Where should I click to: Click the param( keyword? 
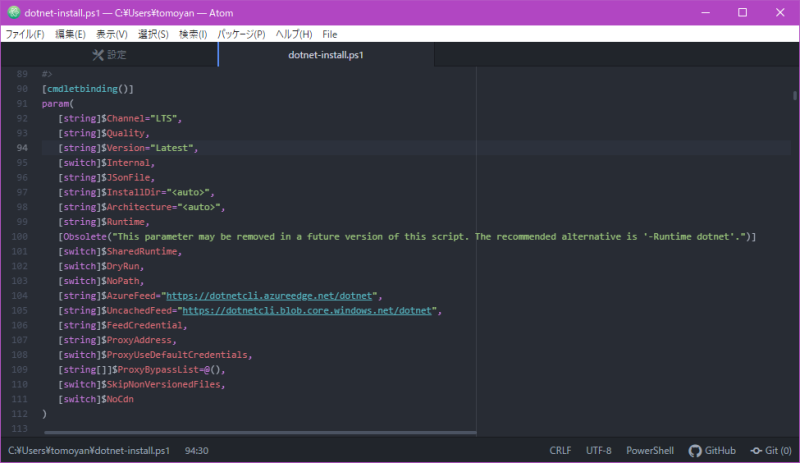[58, 104]
